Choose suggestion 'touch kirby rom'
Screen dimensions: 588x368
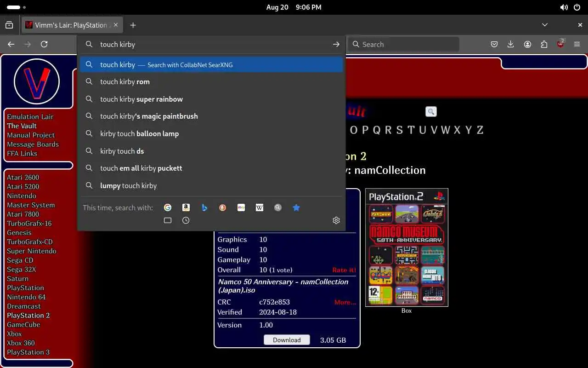click(x=211, y=82)
